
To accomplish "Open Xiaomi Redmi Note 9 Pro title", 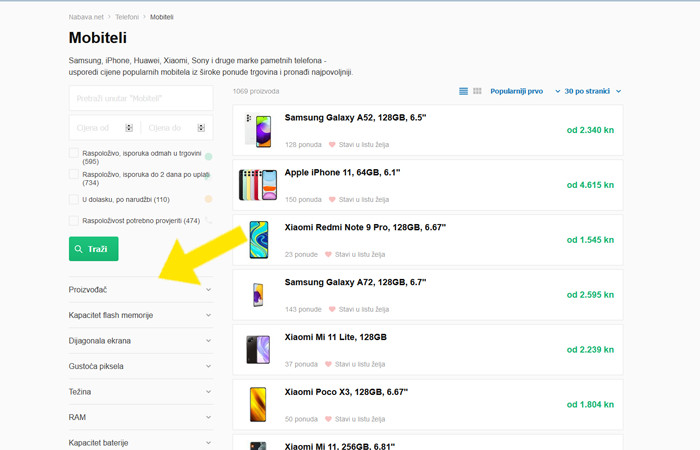I will pos(365,227).
